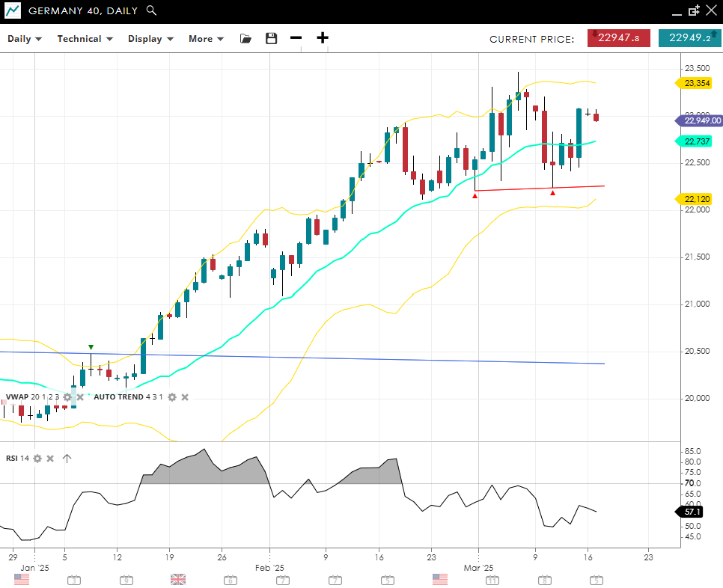This screenshot has height=588, width=723.
Task: Open Auto Trend settings gear
Action: pos(171,397)
